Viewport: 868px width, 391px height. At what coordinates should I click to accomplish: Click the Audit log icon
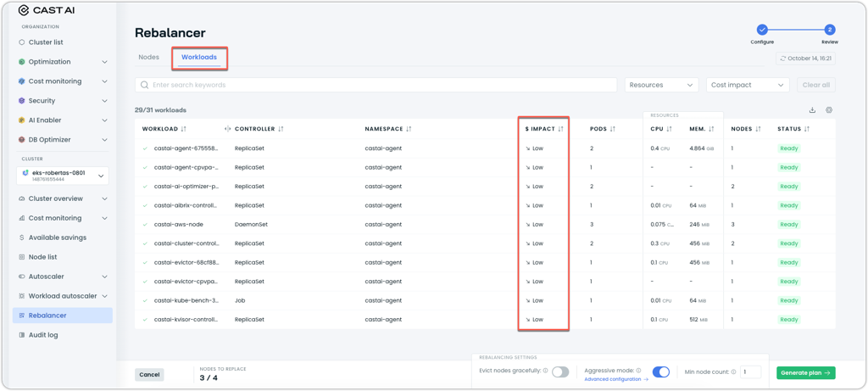[x=21, y=335]
